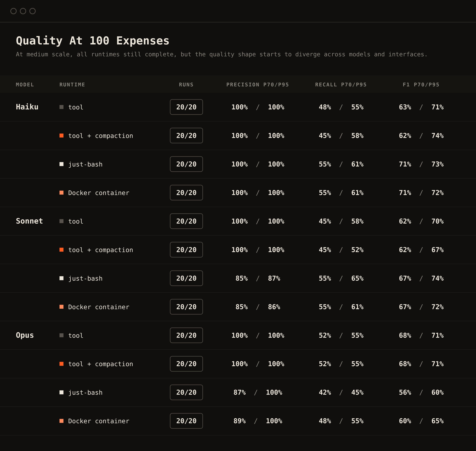The width and height of the screenshot is (476, 451).
Task: Click 20/20 badge in Sonnet tool + compaction row
Action: (186, 250)
